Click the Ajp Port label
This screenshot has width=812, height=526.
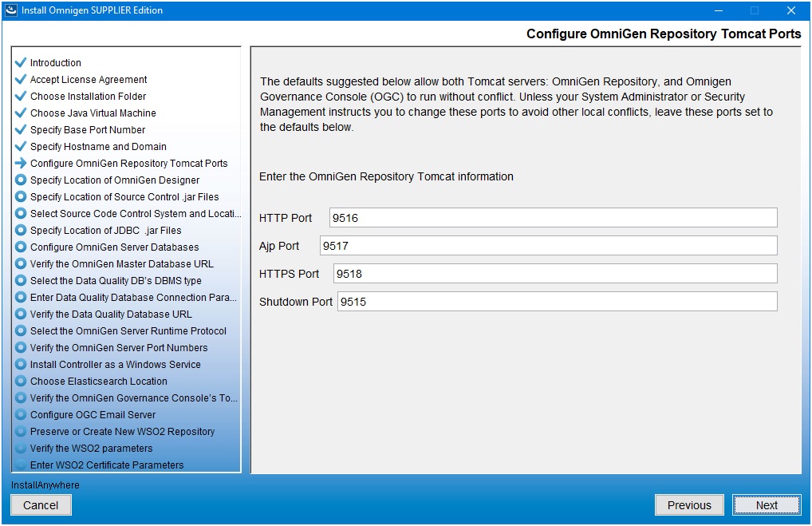(279, 246)
